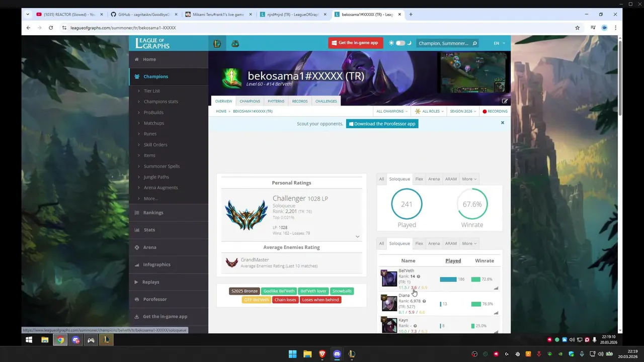Switch to the Champions profile tab

[250, 101]
